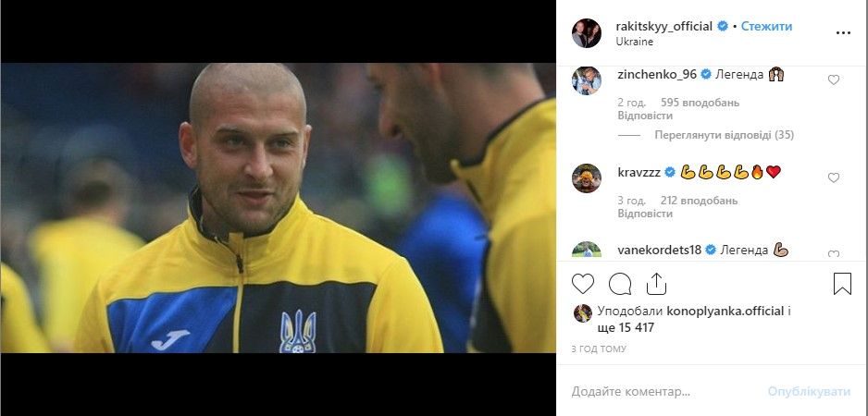
Task: Open the video of the player
Action: (x=278, y=208)
